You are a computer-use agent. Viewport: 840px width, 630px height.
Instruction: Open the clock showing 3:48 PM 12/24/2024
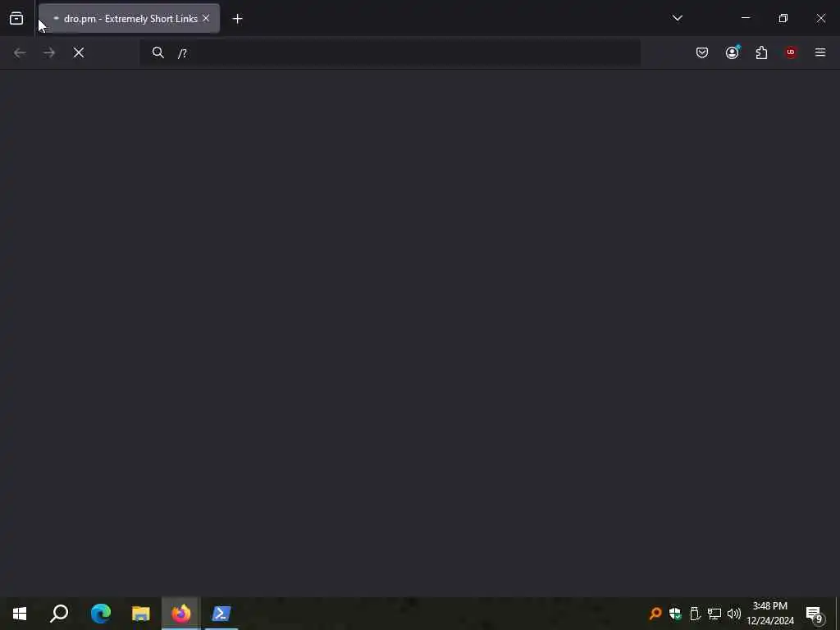coord(769,614)
